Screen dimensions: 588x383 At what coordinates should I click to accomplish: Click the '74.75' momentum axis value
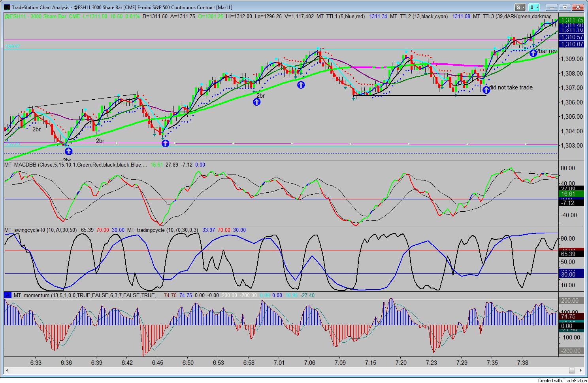click(572, 317)
